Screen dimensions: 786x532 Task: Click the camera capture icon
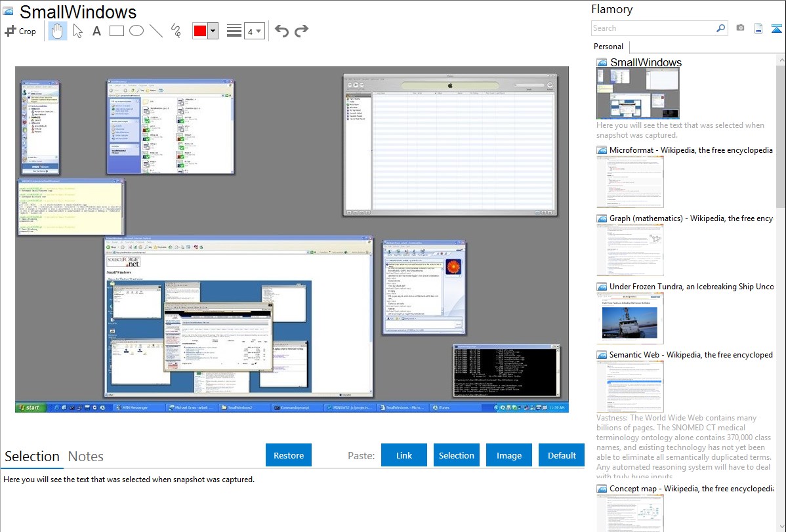(x=740, y=28)
